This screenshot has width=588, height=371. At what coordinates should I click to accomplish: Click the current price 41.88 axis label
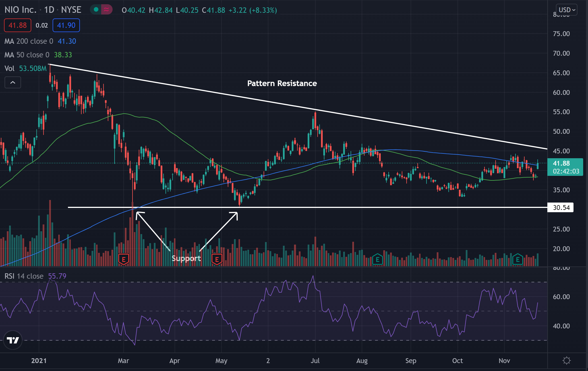coord(565,167)
